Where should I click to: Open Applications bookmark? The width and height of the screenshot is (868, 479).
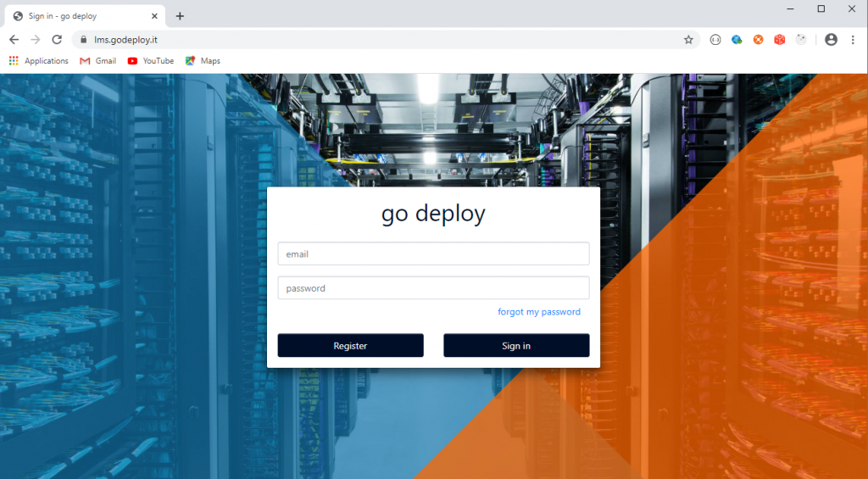[x=39, y=61]
